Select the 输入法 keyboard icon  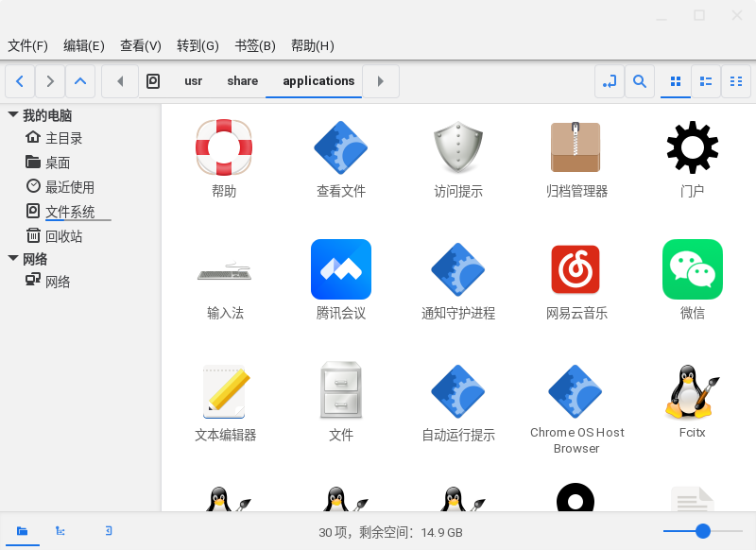click(224, 271)
